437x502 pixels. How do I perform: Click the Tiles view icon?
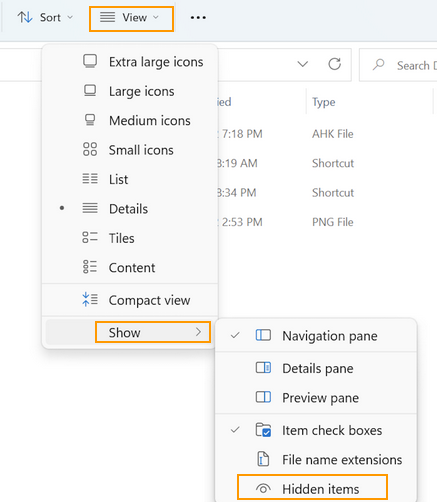point(90,238)
